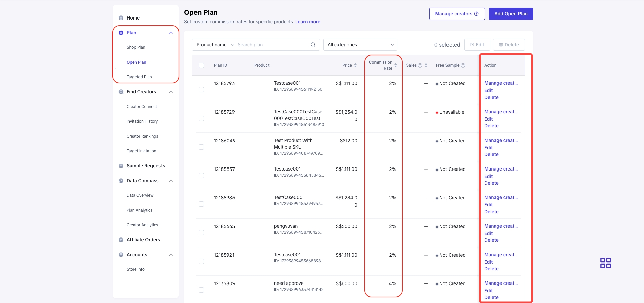This screenshot has height=303, width=644.
Task: Collapse the Find Creators section
Action: 171,92
